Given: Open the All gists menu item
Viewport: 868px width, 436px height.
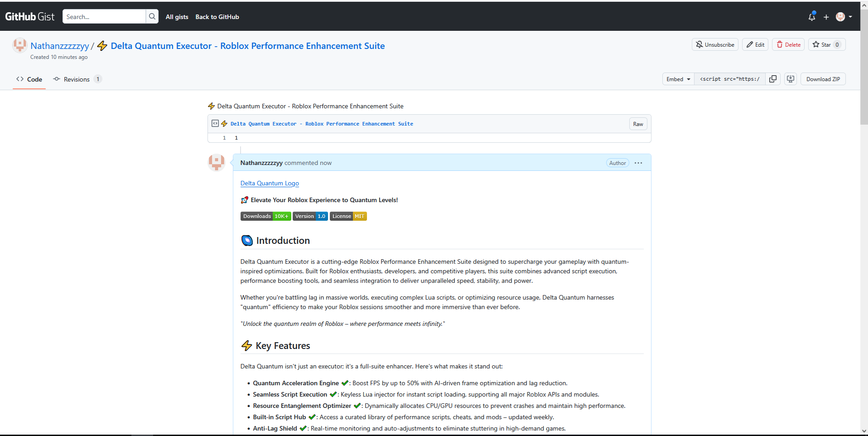Looking at the screenshot, I should (177, 17).
